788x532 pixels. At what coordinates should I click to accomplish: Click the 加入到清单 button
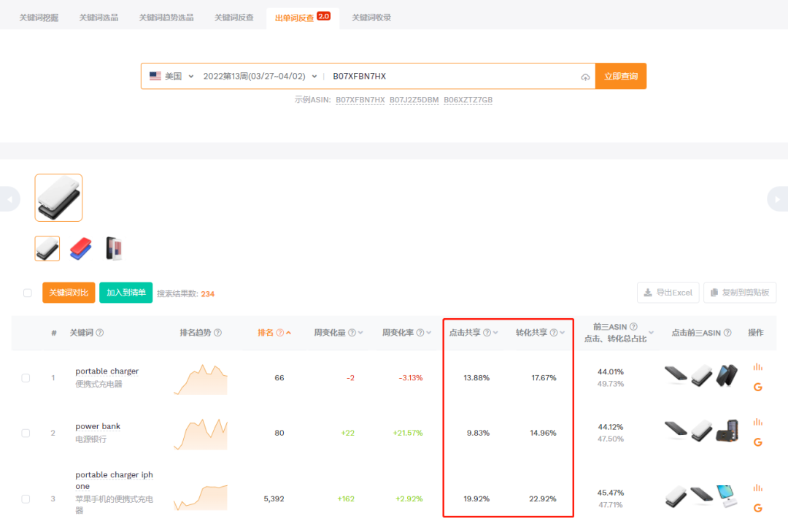pos(126,293)
